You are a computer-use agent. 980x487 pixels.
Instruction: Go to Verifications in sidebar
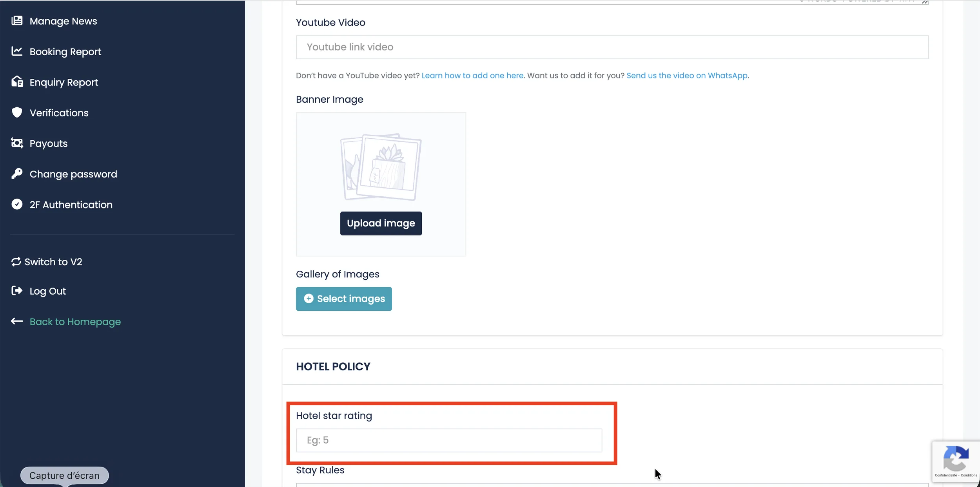click(x=59, y=113)
